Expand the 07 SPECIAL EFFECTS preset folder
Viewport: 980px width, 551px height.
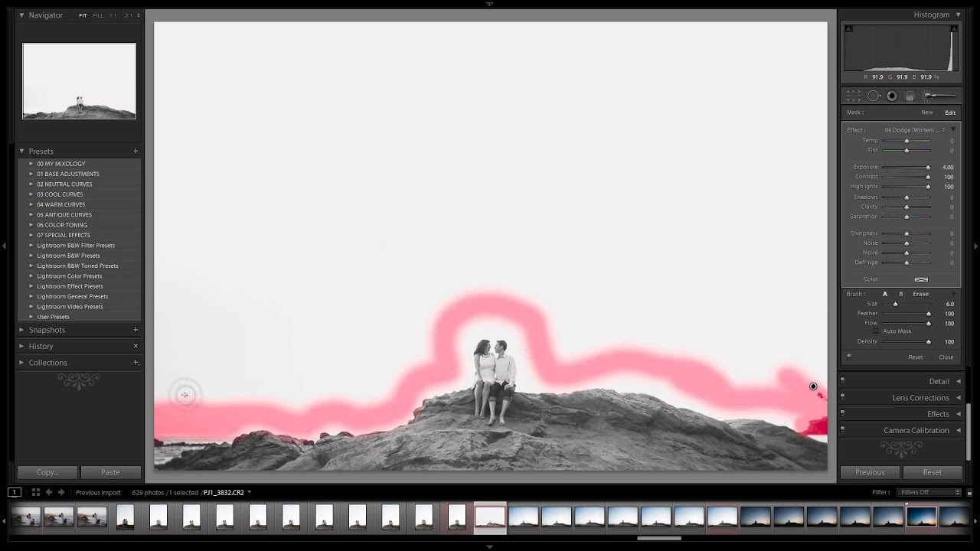(31, 235)
